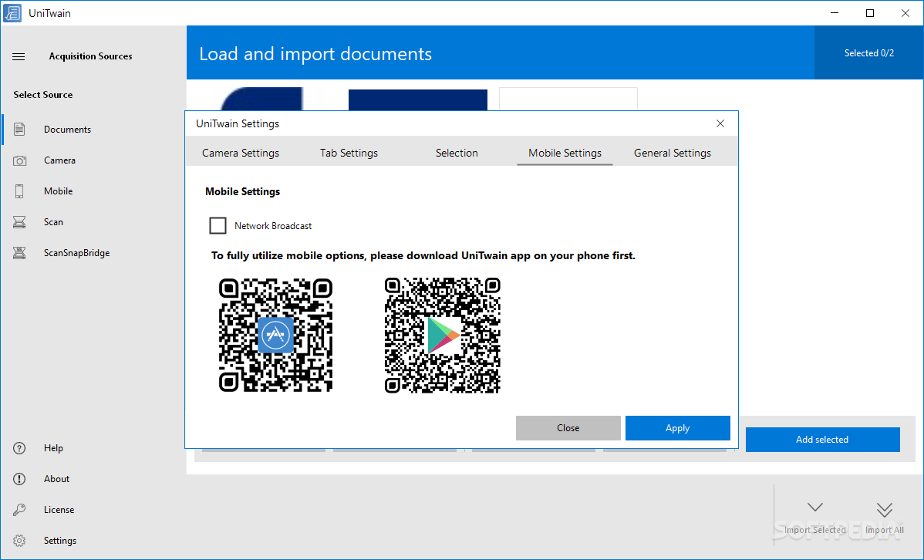Click the Help question mark icon
924x560 pixels.
pos(19,448)
